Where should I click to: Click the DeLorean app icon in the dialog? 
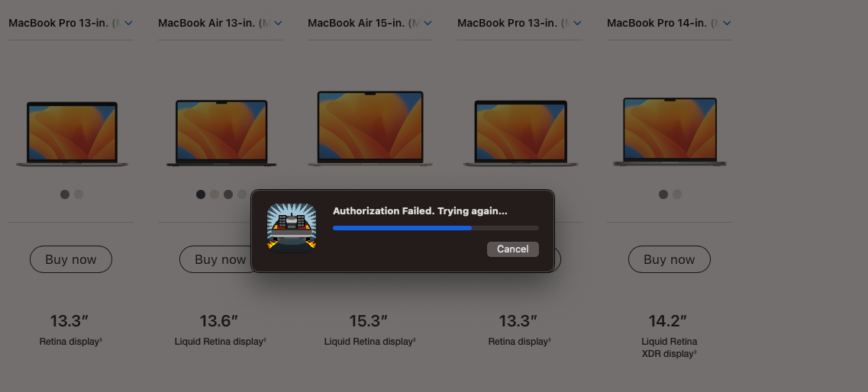pos(292,228)
